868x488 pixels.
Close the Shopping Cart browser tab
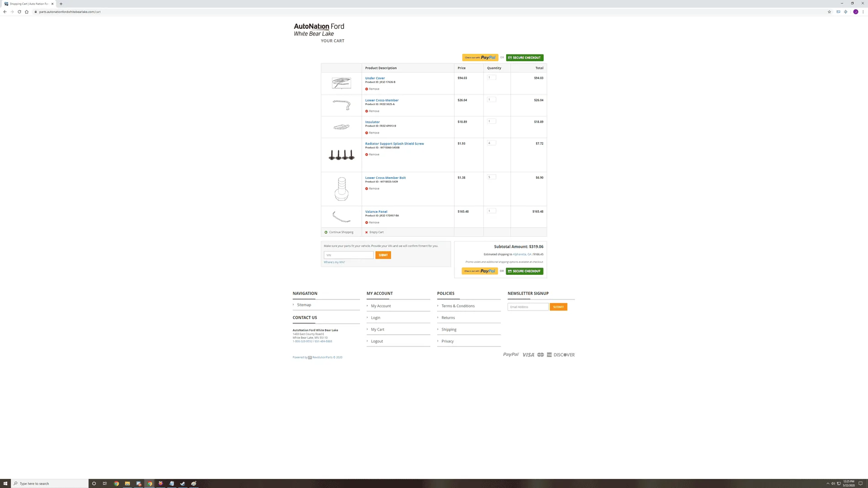click(53, 4)
